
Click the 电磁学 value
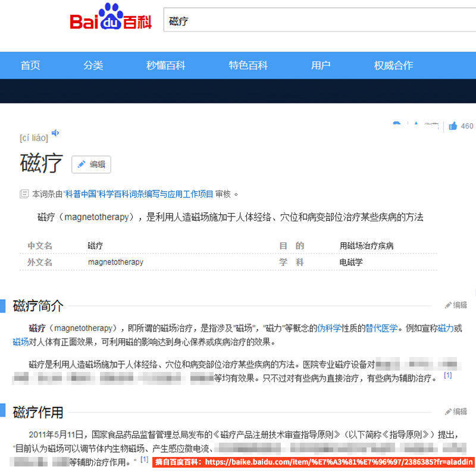tap(351, 262)
